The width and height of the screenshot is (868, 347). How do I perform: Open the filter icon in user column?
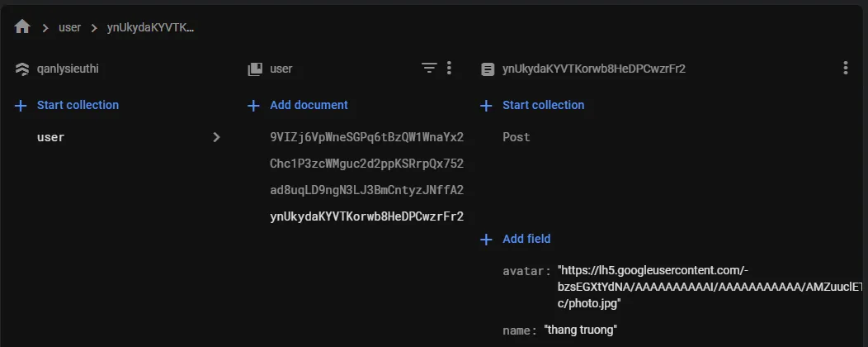click(429, 69)
